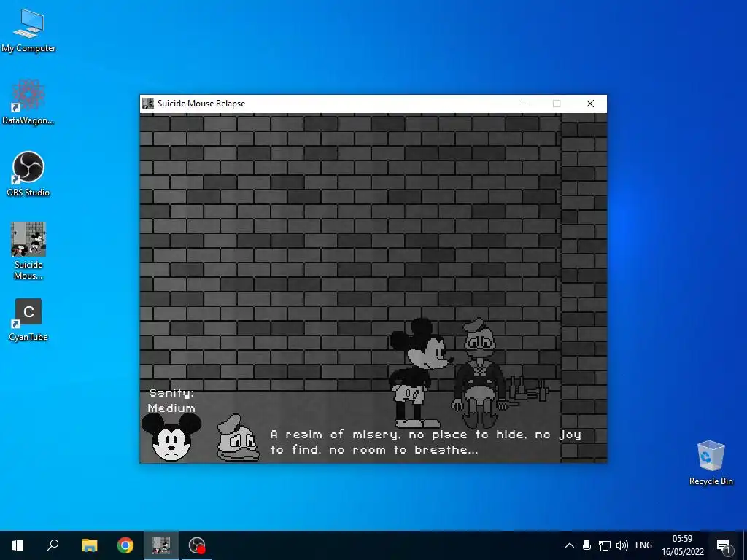747x560 pixels.
Task: Launch Google Chrome from the taskbar
Action: point(125,545)
